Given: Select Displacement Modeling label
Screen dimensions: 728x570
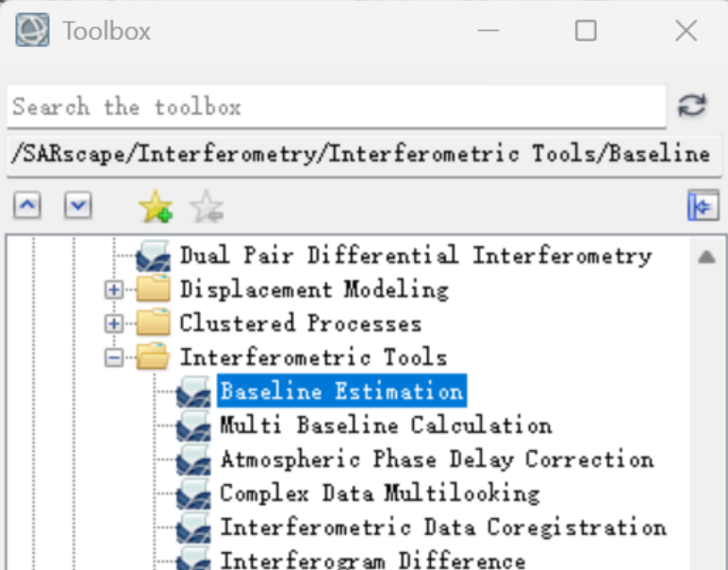Looking at the screenshot, I should pyautogui.click(x=314, y=290).
